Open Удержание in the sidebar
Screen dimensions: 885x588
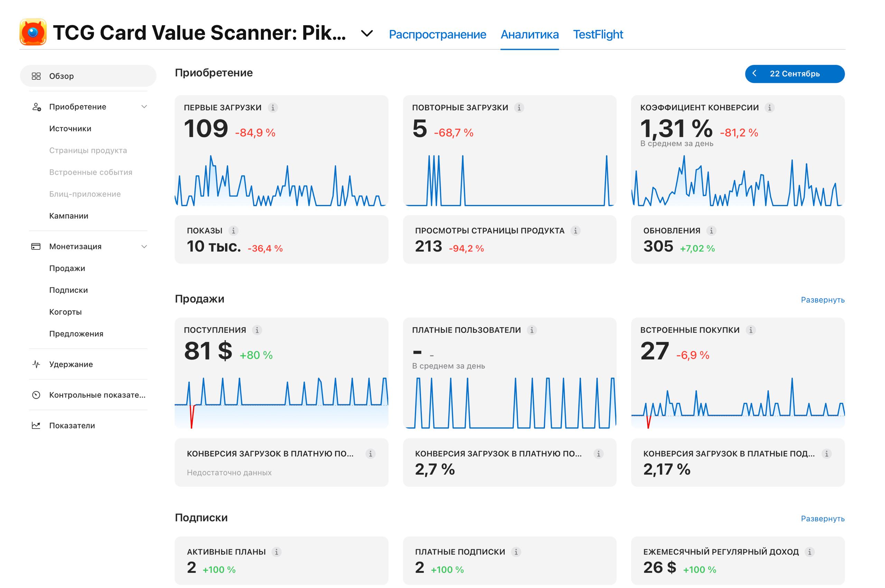71,364
